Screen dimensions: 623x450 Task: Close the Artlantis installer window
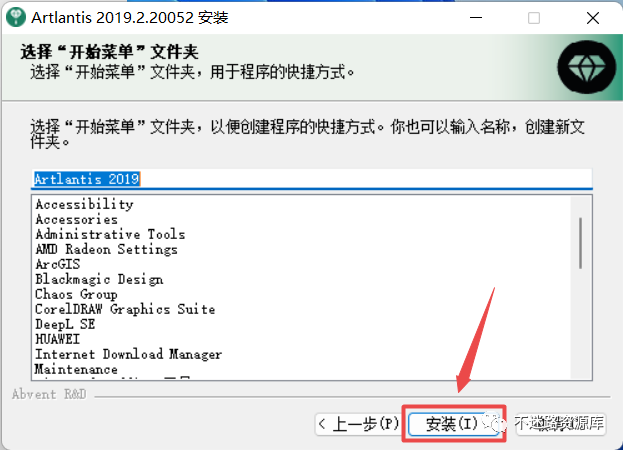click(x=593, y=18)
